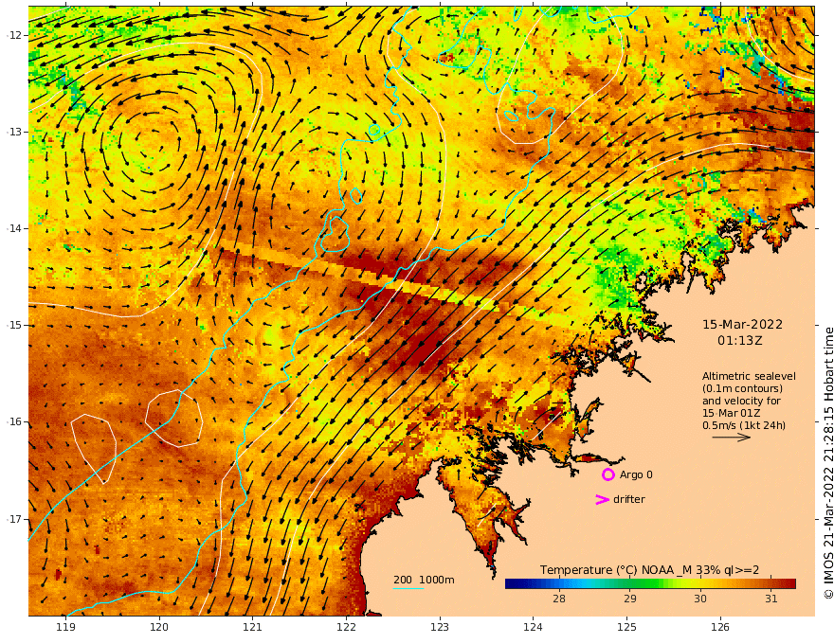
Task: Click the 28 value on the colorbar
Action: 559,599
